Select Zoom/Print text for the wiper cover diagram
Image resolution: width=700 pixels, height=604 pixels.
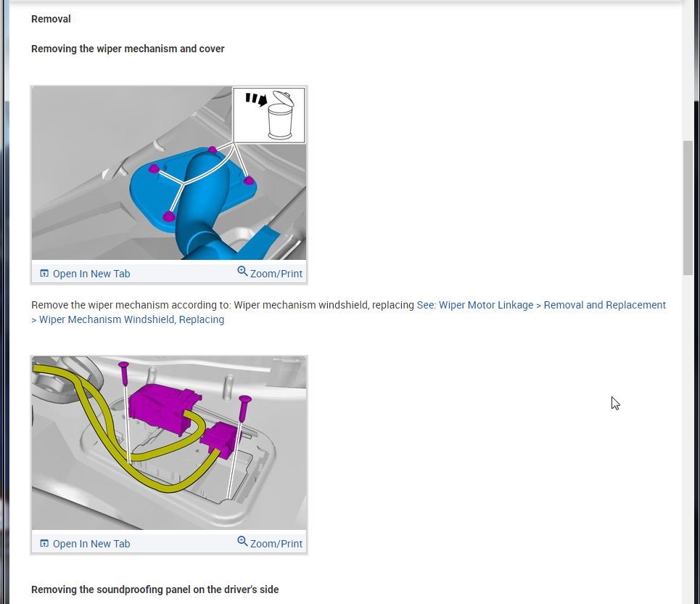coord(276,274)
